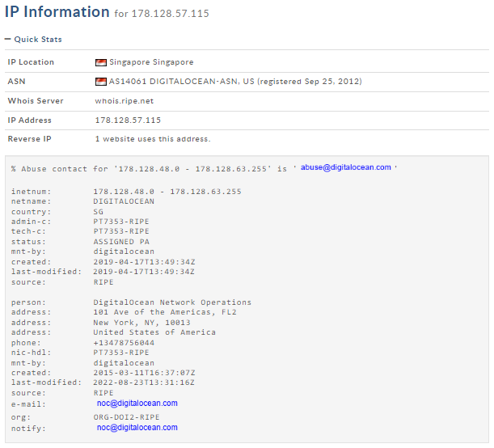Viewport: 494px width, 448px height.
Task: Select the whois.ripe.net server value
Action: tap(125, 101)
